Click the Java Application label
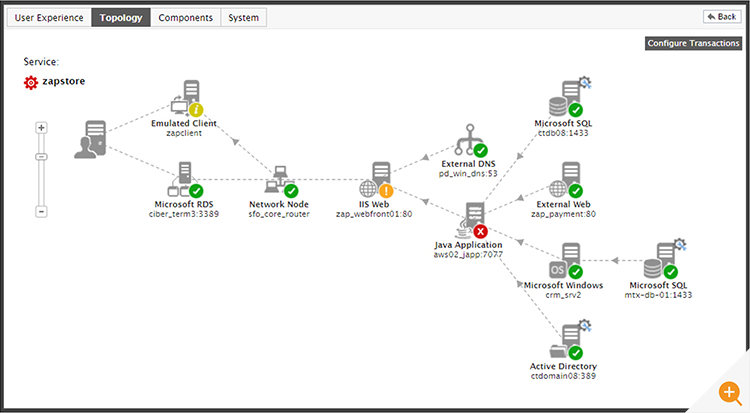Viewport: 750px width, 413px height. coord(468,245)
